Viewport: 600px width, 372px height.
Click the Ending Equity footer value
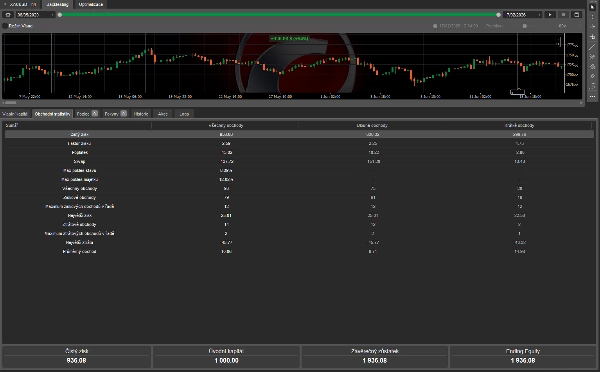click(x=523, y=361)
